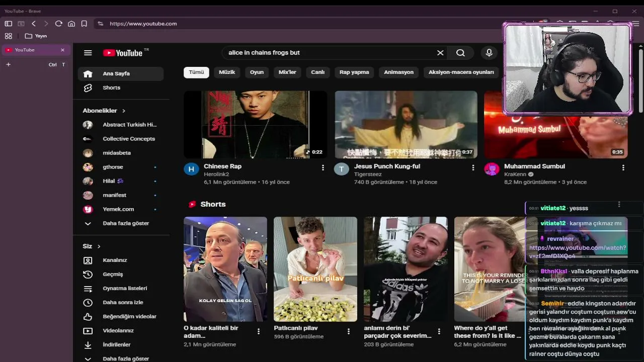Image resolution: width=644 pixels, height=362 pixels.
Task: Open options for 'anlamı derin bi' parçadır' short
Action: point(439,331)
